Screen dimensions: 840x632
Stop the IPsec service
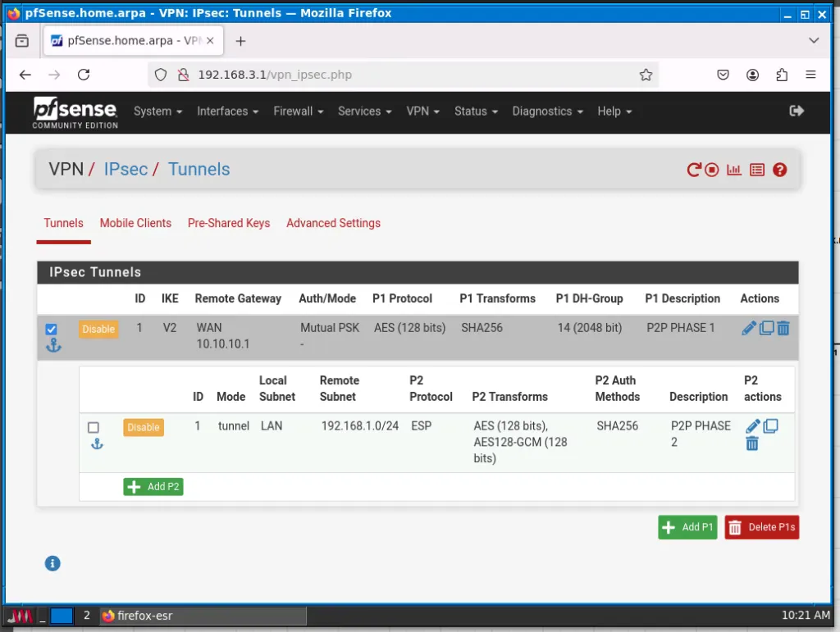711,170
